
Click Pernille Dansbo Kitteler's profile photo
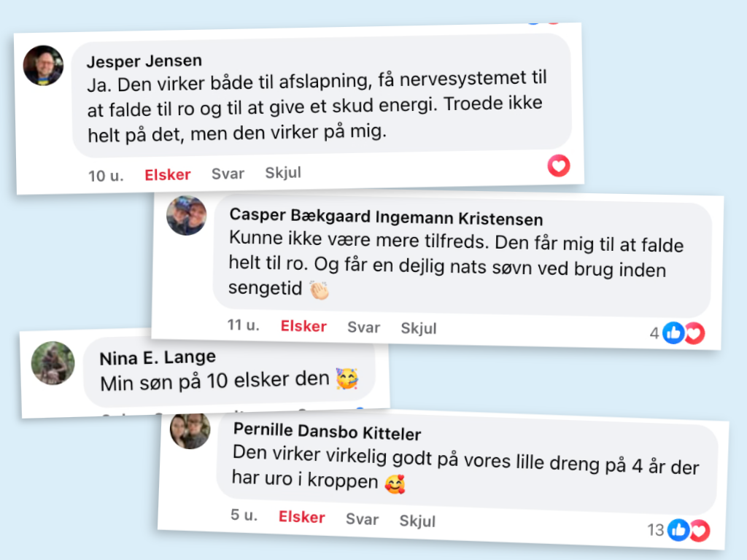(x=190, y=430)
